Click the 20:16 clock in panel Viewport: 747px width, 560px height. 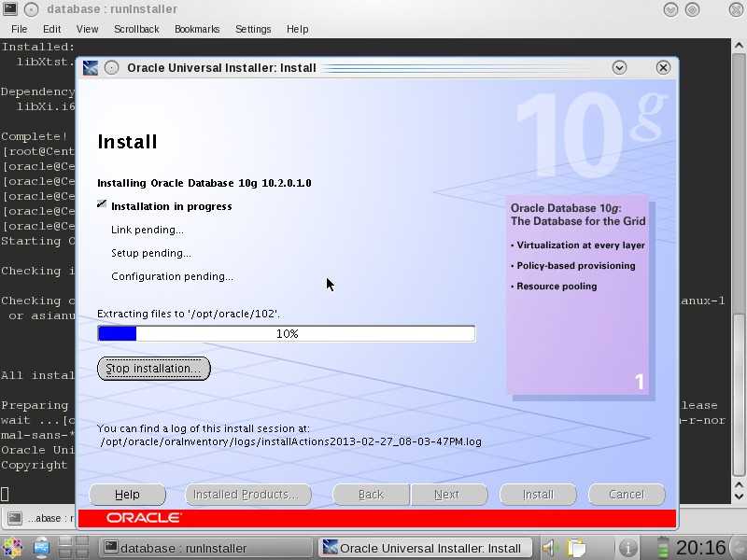point(700,548)
